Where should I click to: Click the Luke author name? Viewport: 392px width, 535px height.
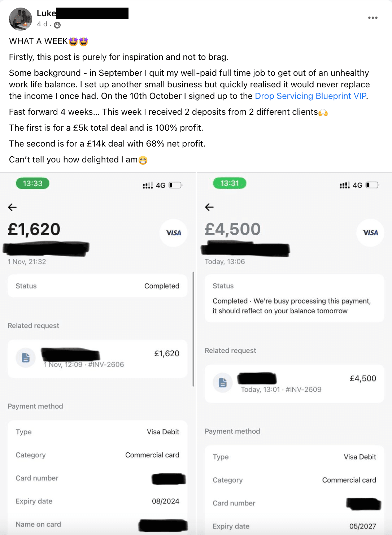pos(46,13)
